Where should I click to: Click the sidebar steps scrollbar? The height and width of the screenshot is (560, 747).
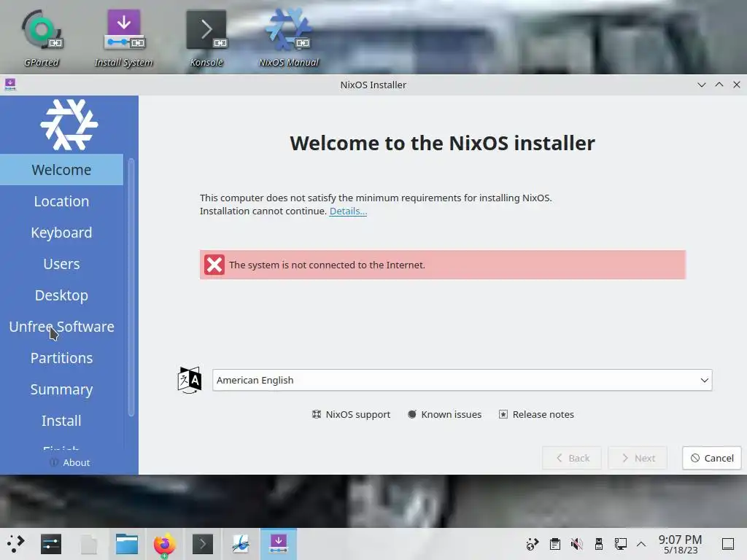coord(131,287)
